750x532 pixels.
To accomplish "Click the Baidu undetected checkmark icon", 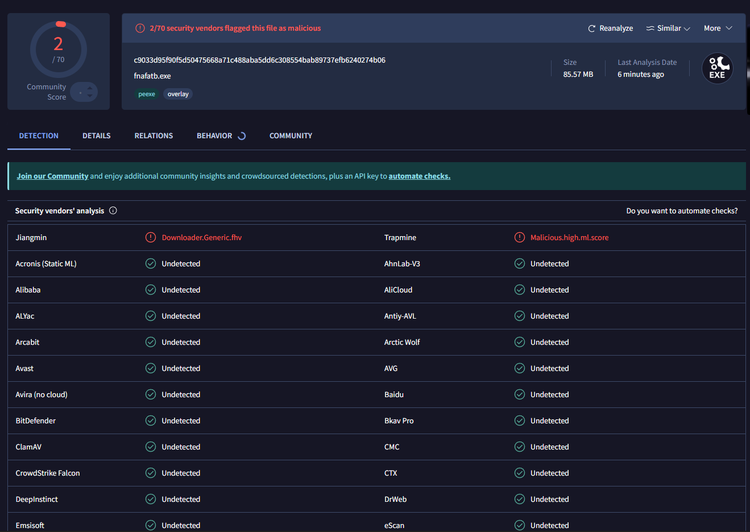I will coord(519,394).
